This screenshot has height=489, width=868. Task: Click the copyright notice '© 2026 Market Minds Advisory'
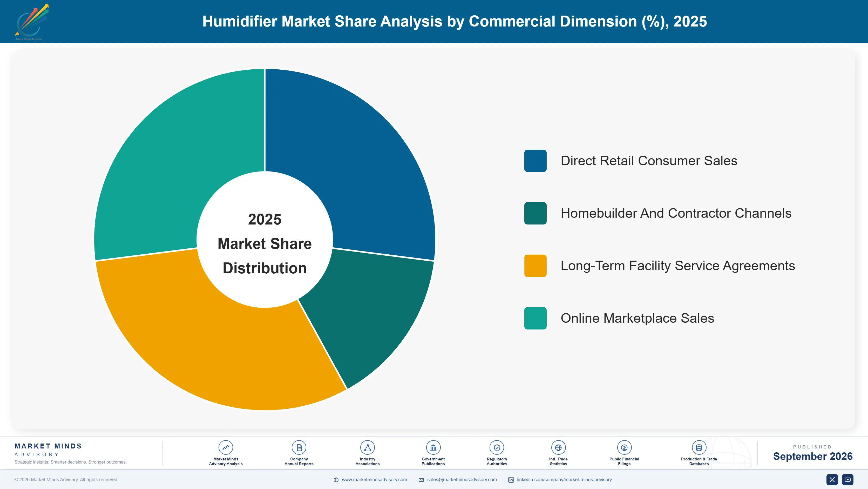(x=66, y=480)
